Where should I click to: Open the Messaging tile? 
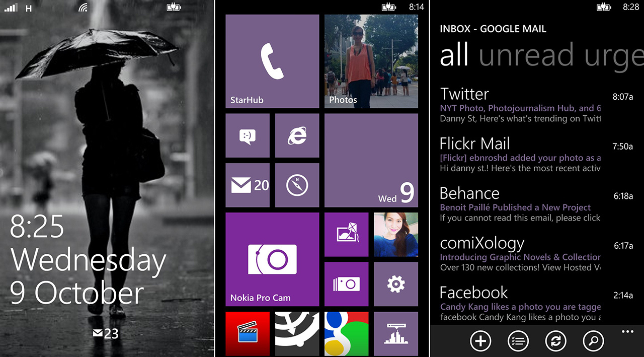coord(248,135)
